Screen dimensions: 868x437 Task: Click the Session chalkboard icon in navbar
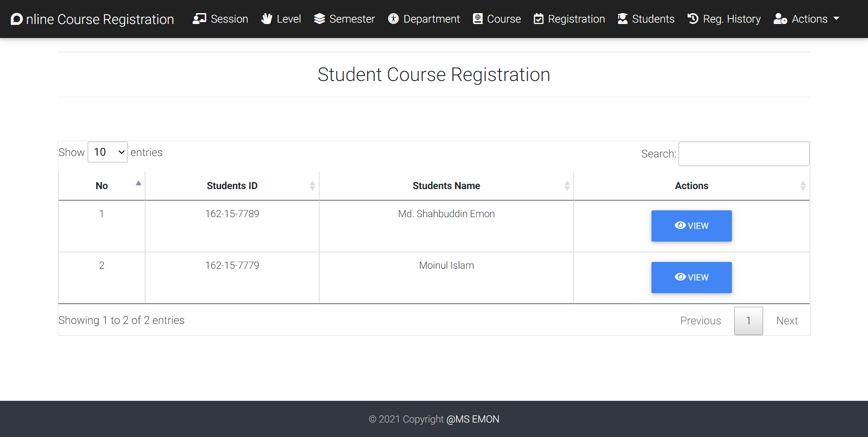[199, 19]
